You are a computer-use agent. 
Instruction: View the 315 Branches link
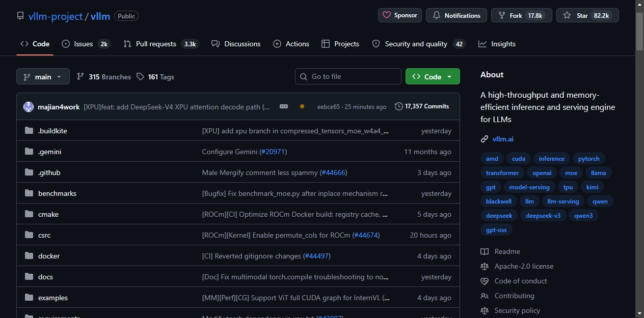[104, 77]
